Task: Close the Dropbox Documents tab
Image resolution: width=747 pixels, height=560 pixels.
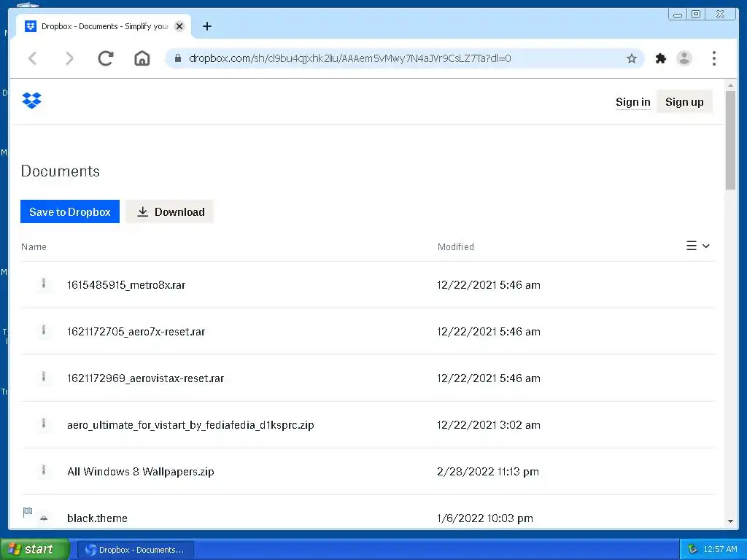Action: click(x=179, y=26)
